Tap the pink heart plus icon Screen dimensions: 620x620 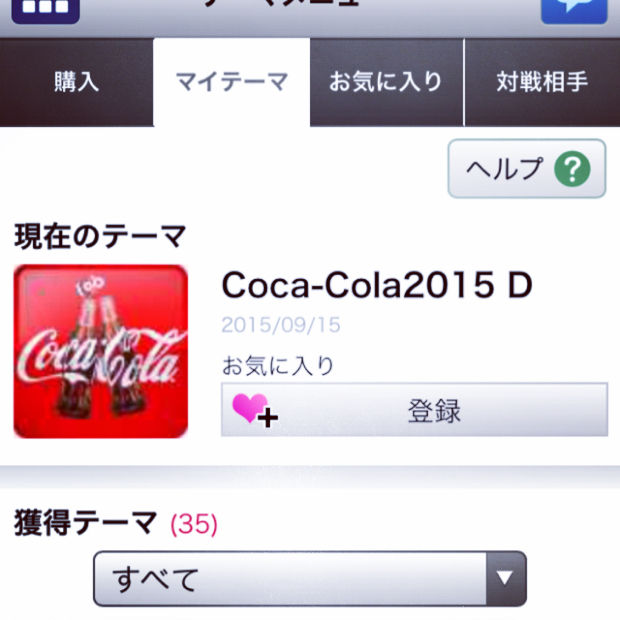tap(254, 410)
